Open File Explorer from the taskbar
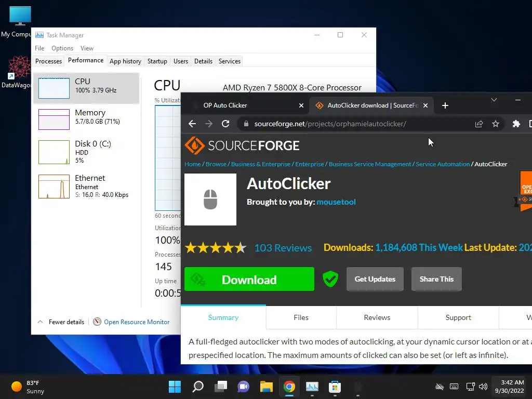Image resolution: width=532 pixels, height=399 pixels. [267, 387]
